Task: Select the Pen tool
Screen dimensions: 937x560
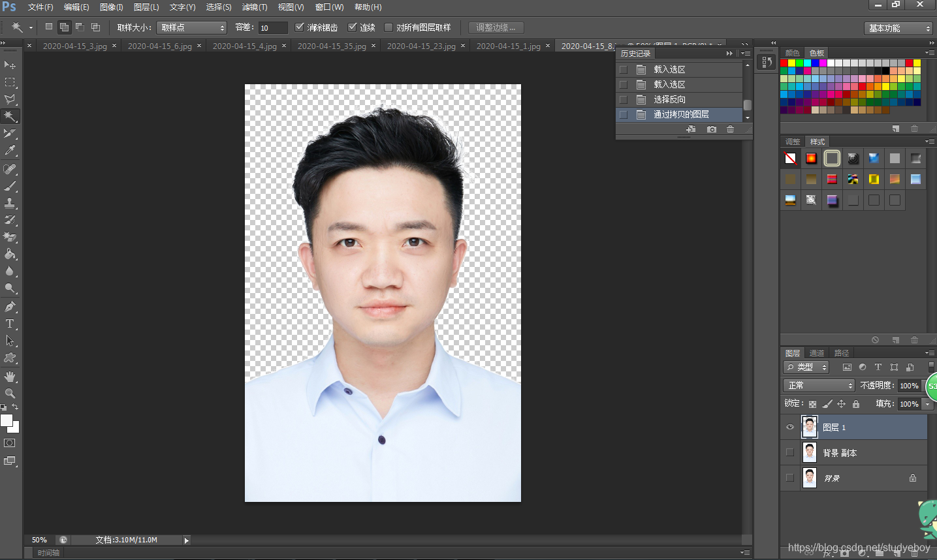Action: tap(10, 307)
